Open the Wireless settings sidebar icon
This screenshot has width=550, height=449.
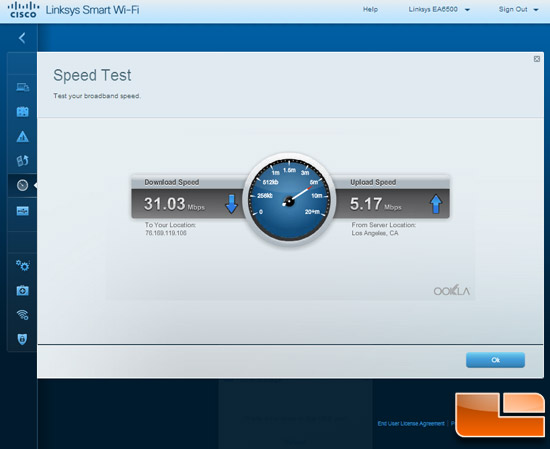click(x=22, y=315)
